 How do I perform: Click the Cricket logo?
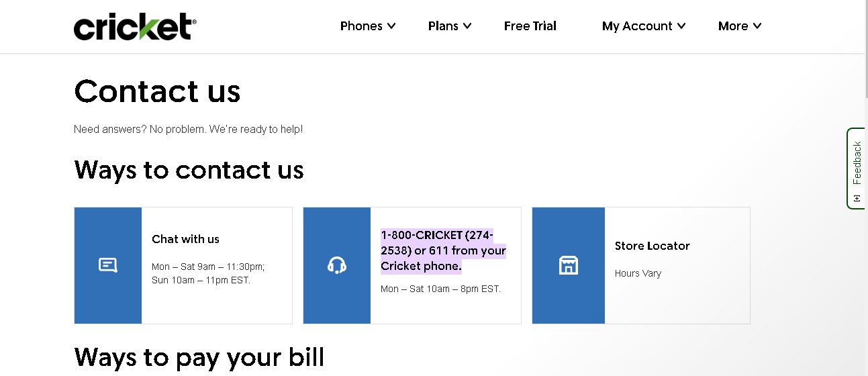tap(135, 26)
